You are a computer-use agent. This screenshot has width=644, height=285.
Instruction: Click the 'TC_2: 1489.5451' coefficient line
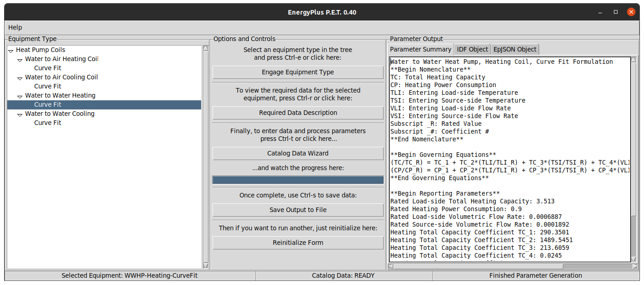[x=482, y=240]
